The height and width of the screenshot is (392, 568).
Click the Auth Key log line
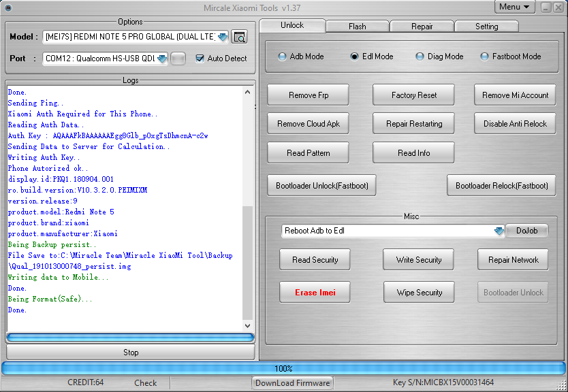pos(108,135)
